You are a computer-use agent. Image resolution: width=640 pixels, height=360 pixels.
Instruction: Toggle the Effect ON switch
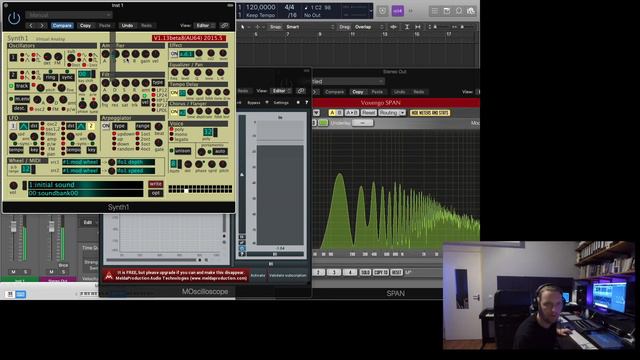(x=174, y=54)
